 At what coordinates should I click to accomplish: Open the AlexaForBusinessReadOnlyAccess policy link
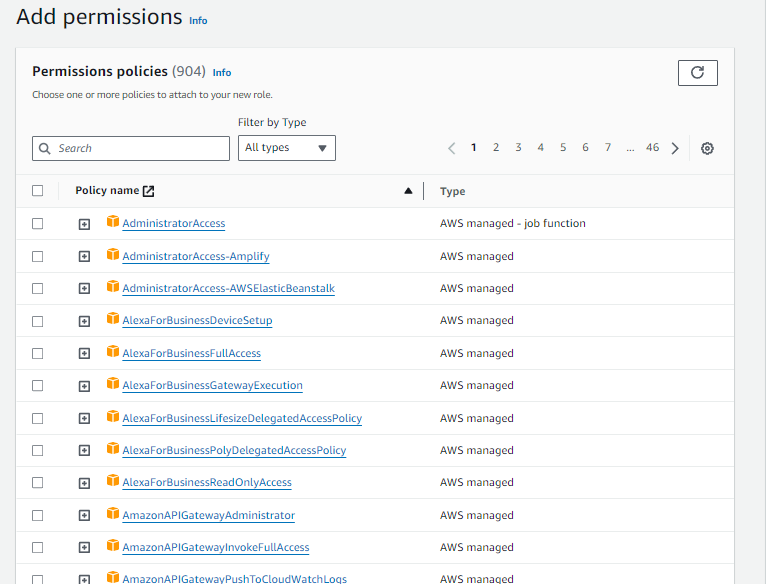(x=207, y=482)
